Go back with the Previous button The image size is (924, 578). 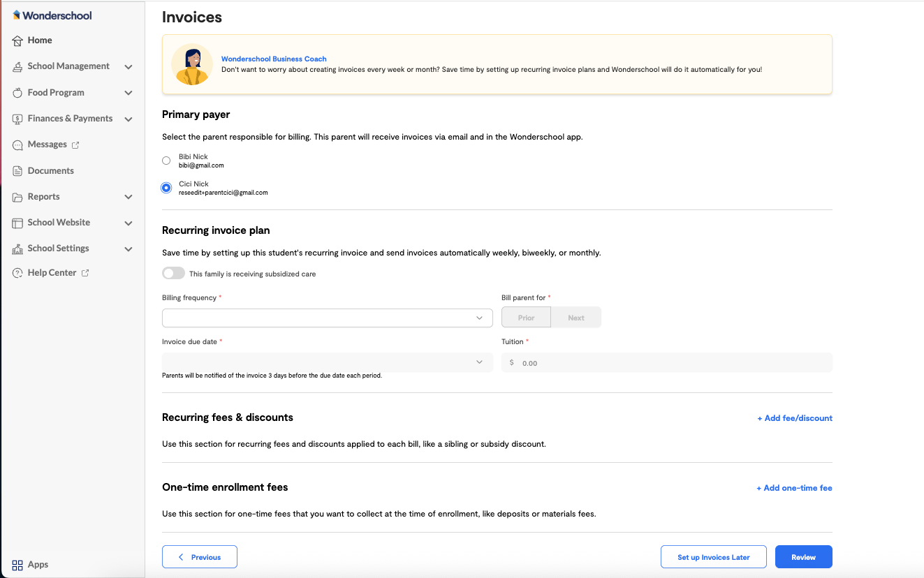(200, 557)
